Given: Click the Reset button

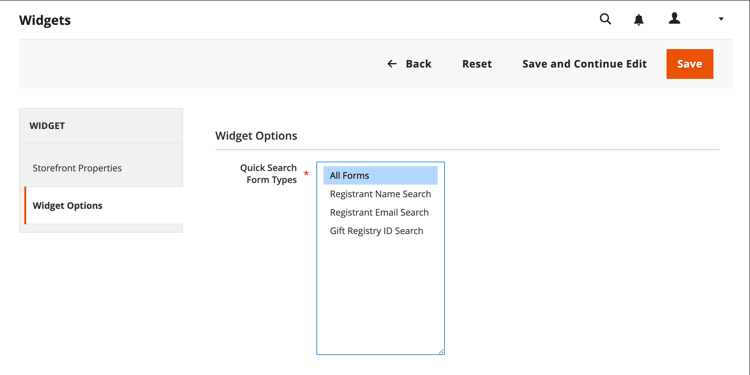Looking at the screenshot, I should (x=477, y=64).
